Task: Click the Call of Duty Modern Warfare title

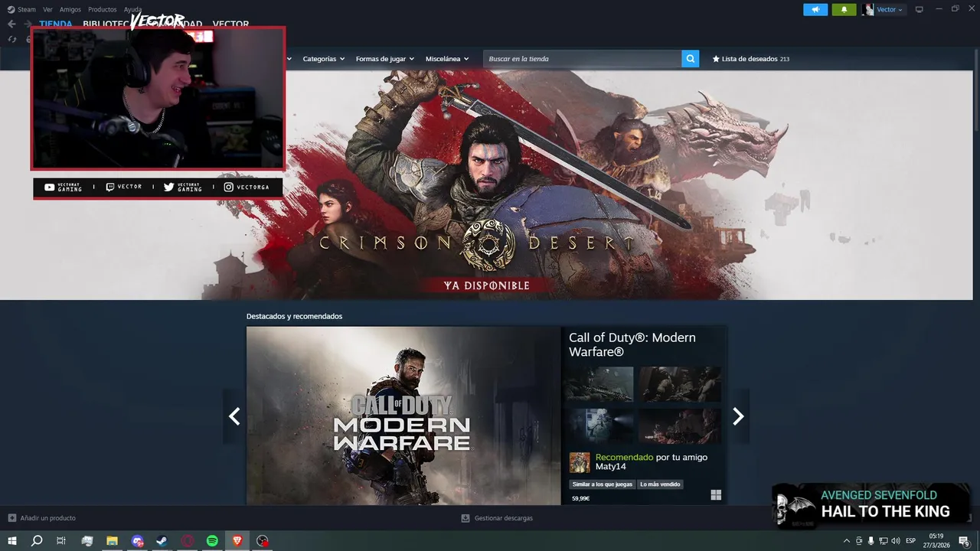Action: (632, 344)
